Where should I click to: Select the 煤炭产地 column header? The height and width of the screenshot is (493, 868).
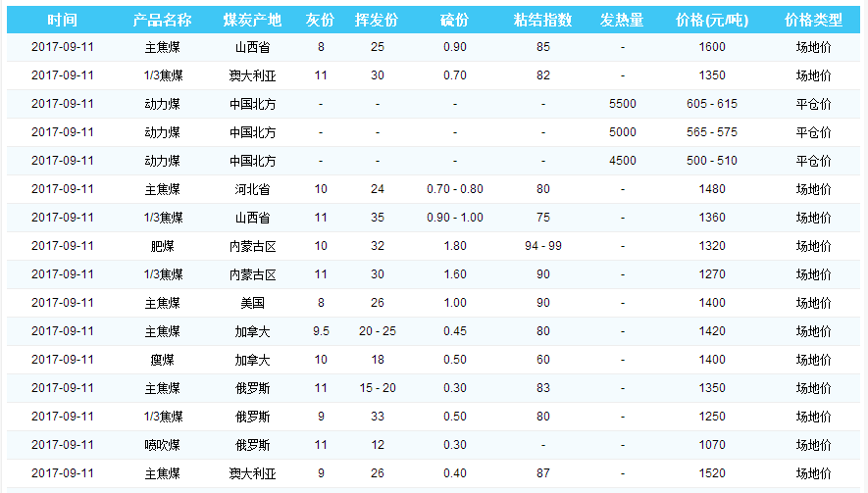(252, 21)
